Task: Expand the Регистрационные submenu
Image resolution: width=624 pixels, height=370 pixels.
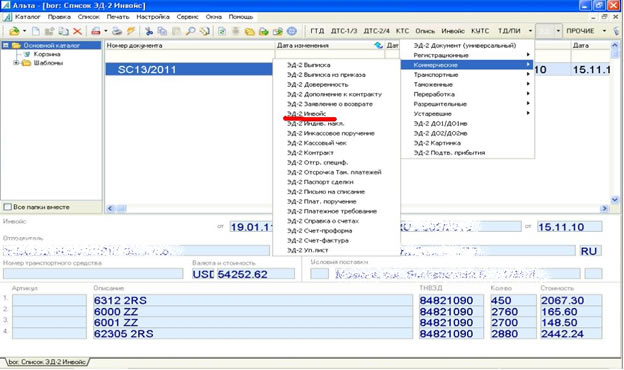Action: point(467,55)
